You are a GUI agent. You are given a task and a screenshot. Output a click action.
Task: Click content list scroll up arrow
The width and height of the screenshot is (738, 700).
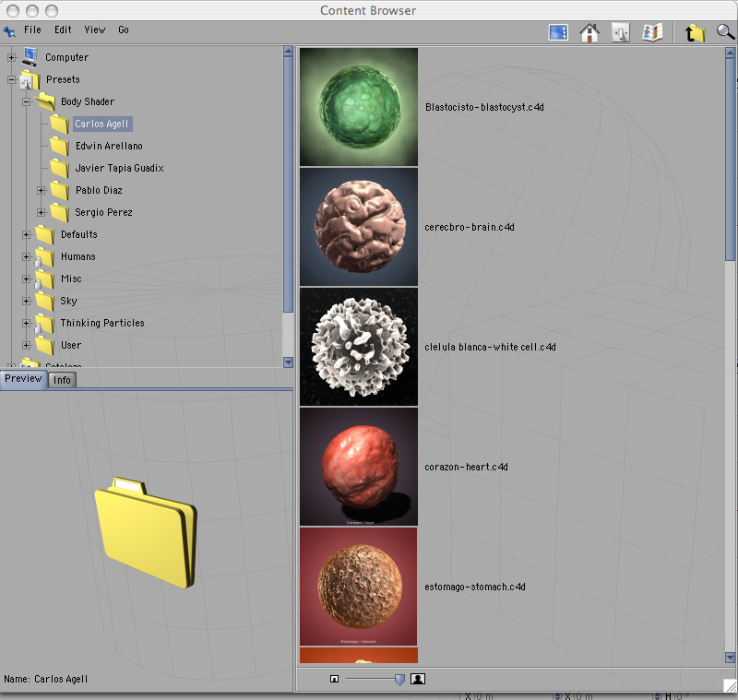[730, 52]
